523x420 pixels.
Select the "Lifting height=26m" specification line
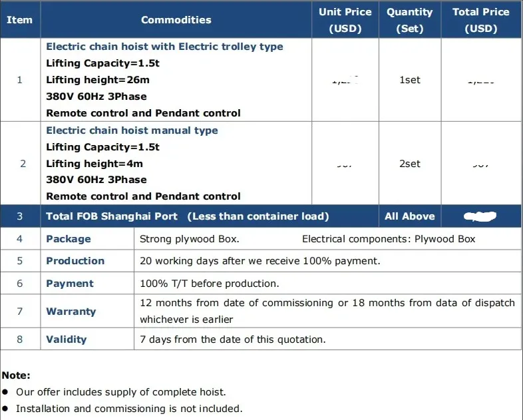(x=98, y=80)
